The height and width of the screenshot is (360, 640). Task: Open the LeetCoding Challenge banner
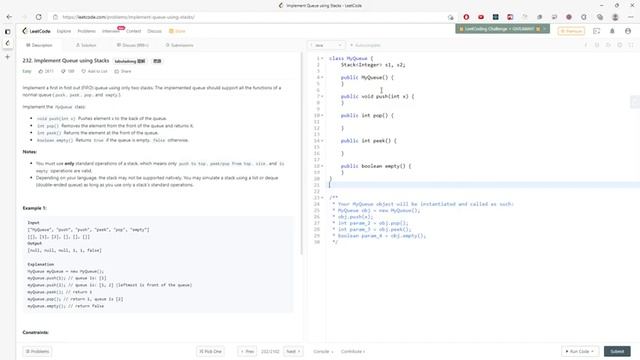coord(502,29)
